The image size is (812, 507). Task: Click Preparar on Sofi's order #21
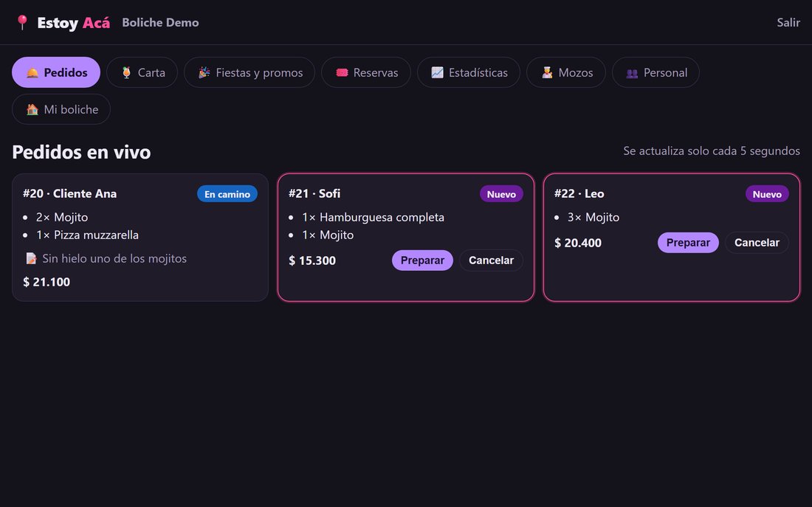422,260
